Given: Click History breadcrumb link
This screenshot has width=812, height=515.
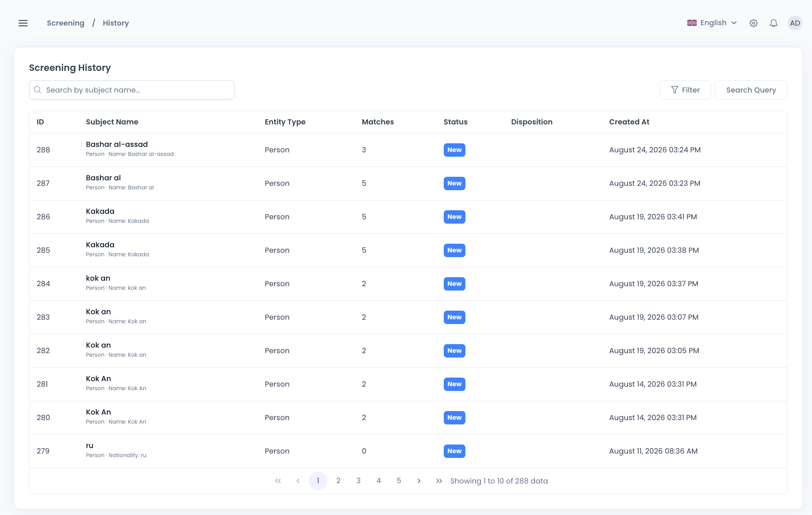Looking at the screenshot, I should point(116,23).
